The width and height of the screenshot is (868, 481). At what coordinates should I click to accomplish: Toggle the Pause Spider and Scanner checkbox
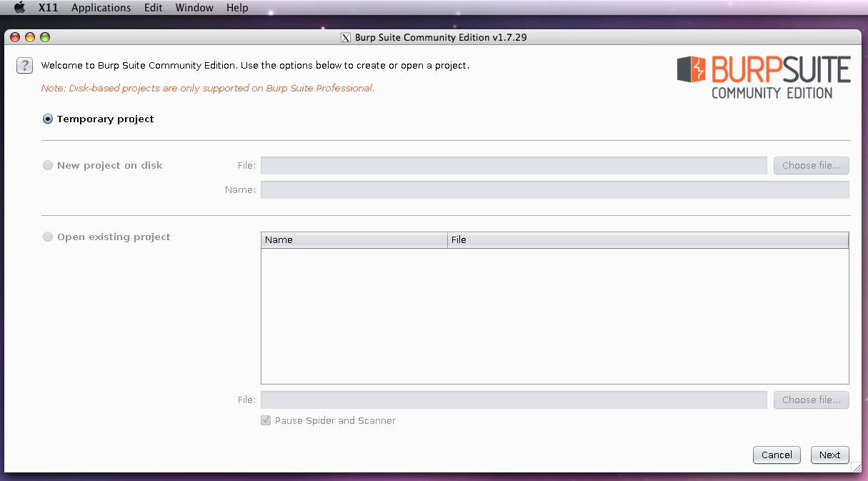265,420
